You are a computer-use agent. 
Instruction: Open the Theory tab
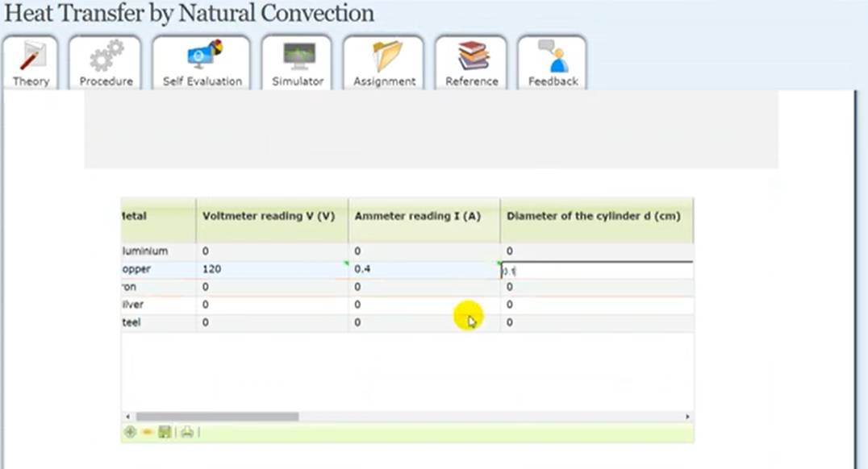coord(31,64)
